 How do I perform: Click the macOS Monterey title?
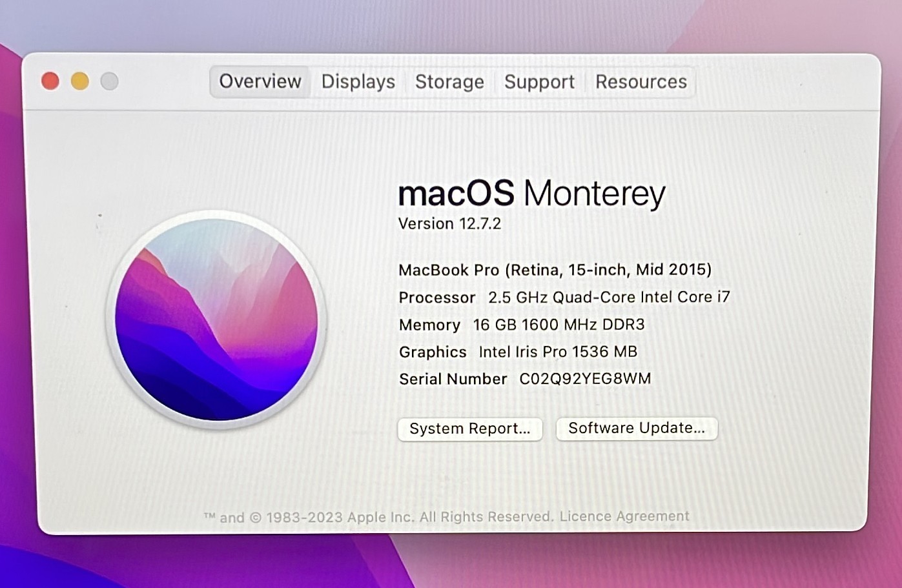[x=531, y=193]
